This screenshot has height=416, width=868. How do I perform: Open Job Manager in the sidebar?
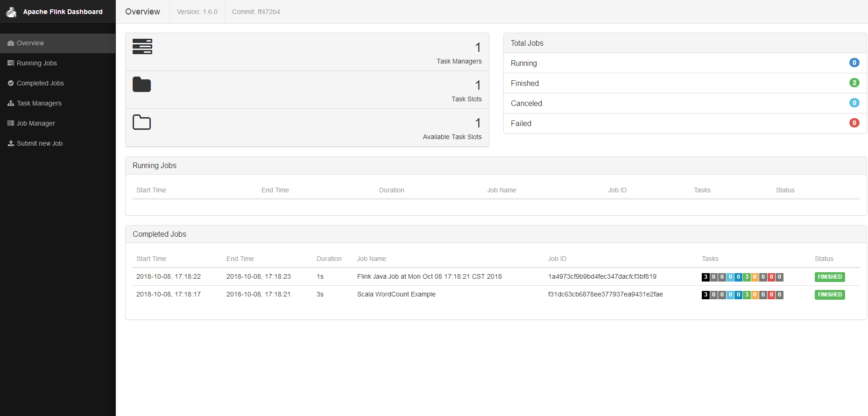click(x=58, y=123)
